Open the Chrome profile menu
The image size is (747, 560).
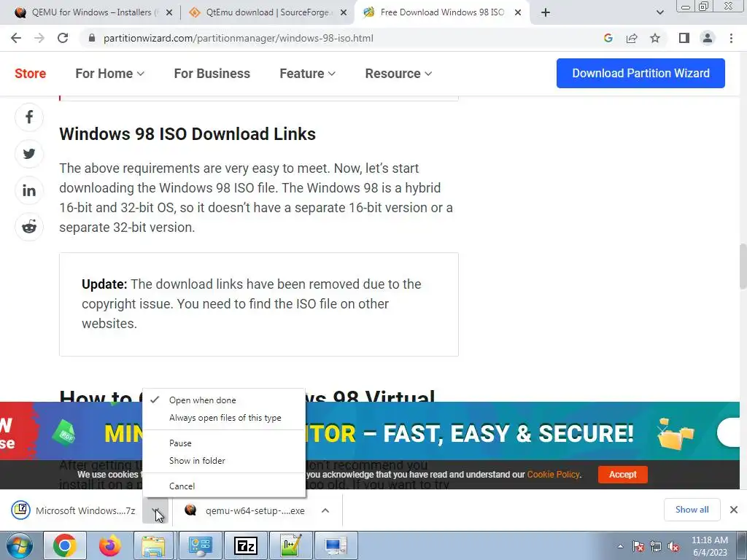(708, 38)
